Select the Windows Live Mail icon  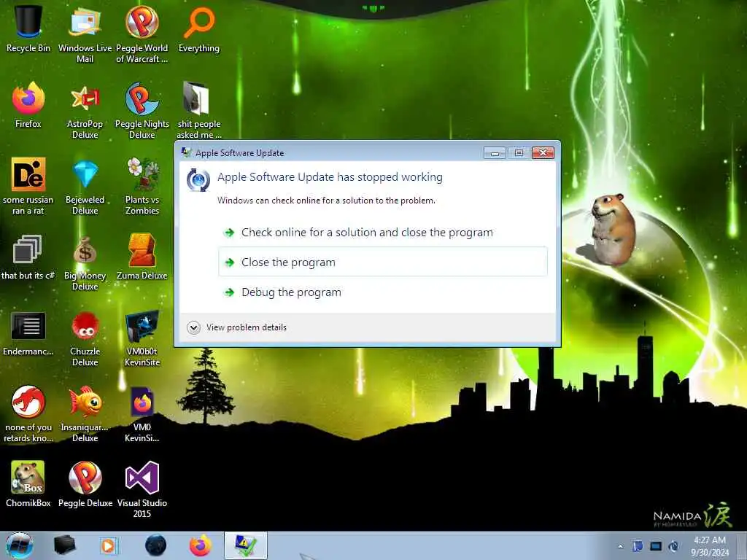(85, 34)
